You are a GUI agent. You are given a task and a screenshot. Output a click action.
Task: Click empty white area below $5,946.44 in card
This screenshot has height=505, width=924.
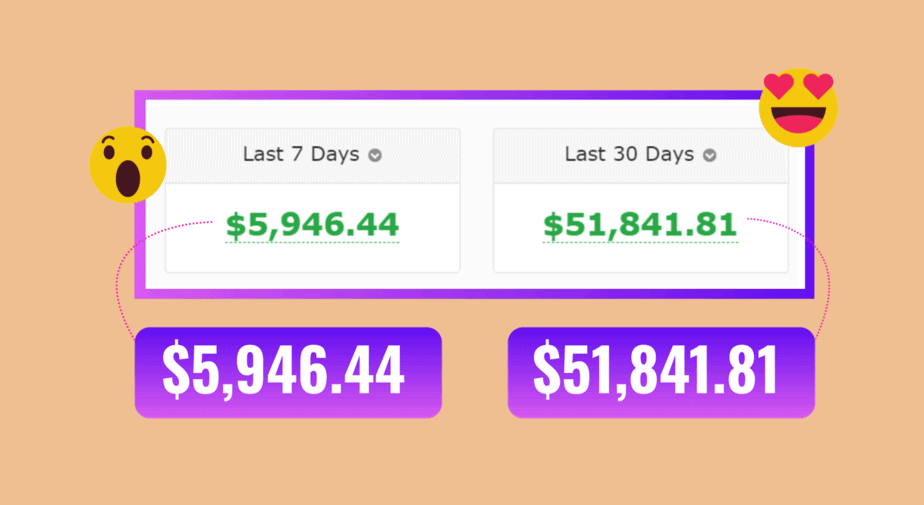click(x=312, y=258)
